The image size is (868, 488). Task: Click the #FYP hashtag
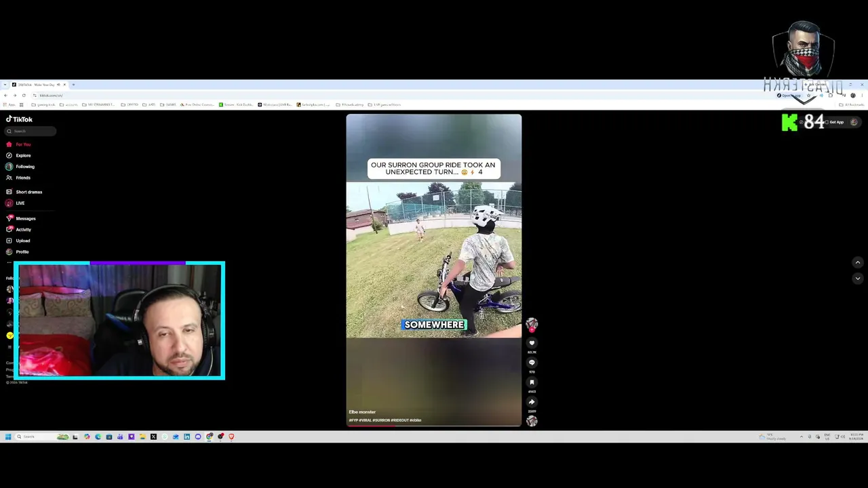click(x=353, y=420)
